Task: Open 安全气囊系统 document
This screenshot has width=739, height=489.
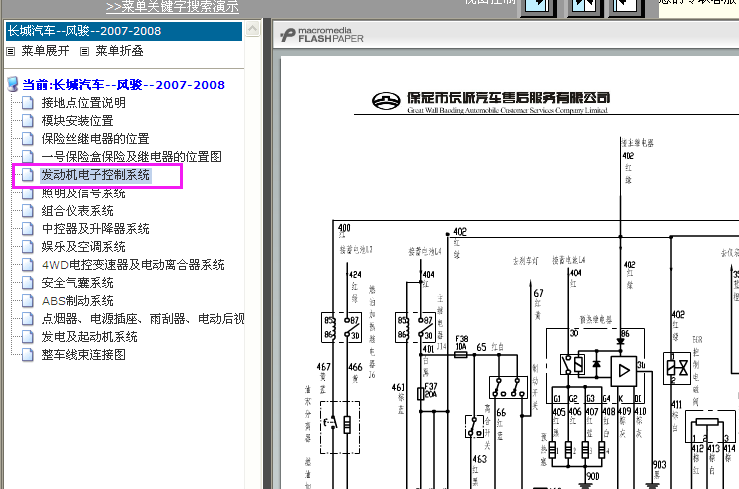Action: (x=77, y=283)
